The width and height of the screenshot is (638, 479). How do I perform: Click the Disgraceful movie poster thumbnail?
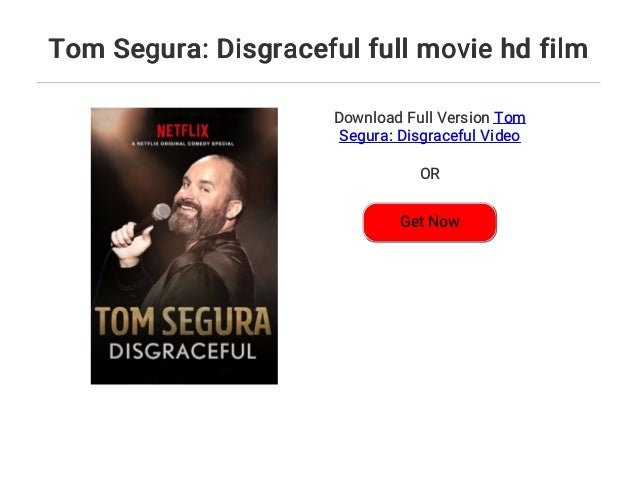pyautogui.click(x=184, y=246)
